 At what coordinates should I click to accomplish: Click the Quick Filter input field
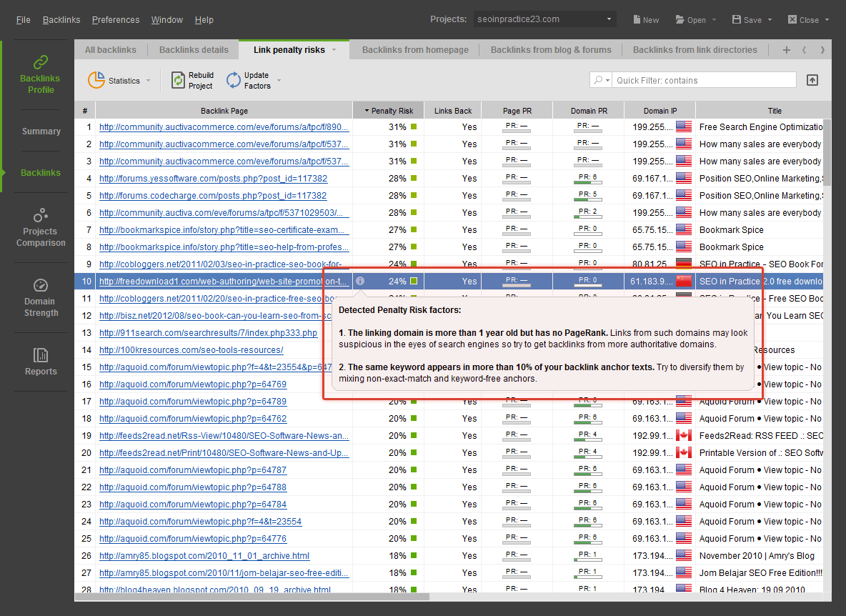pos(704,80)
